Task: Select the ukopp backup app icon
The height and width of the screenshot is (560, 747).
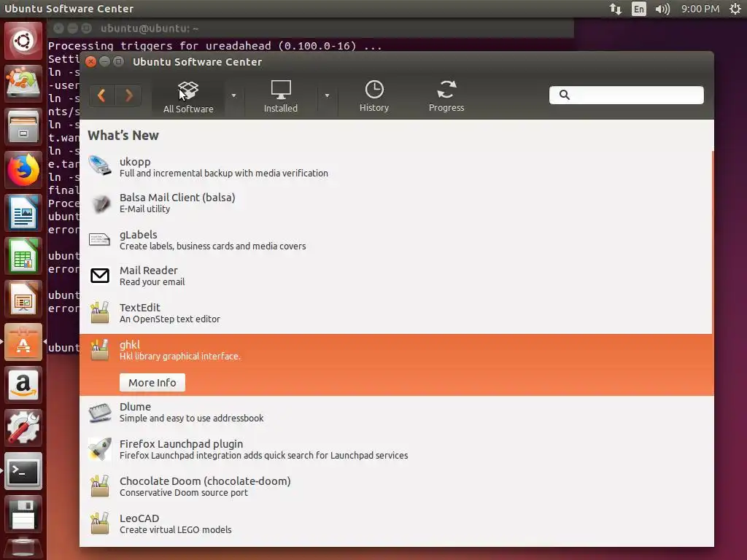Action: (x=99, y=166)
